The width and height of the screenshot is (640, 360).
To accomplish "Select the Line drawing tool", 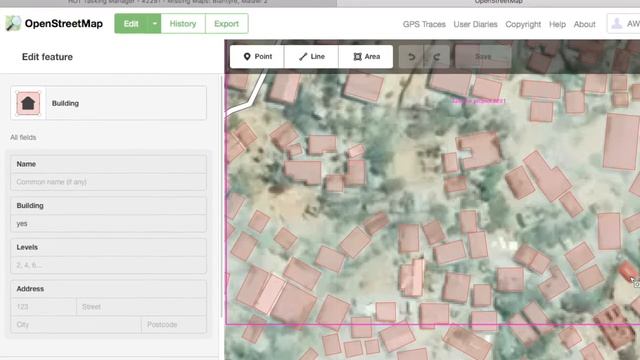I will (x=311, y=56).
